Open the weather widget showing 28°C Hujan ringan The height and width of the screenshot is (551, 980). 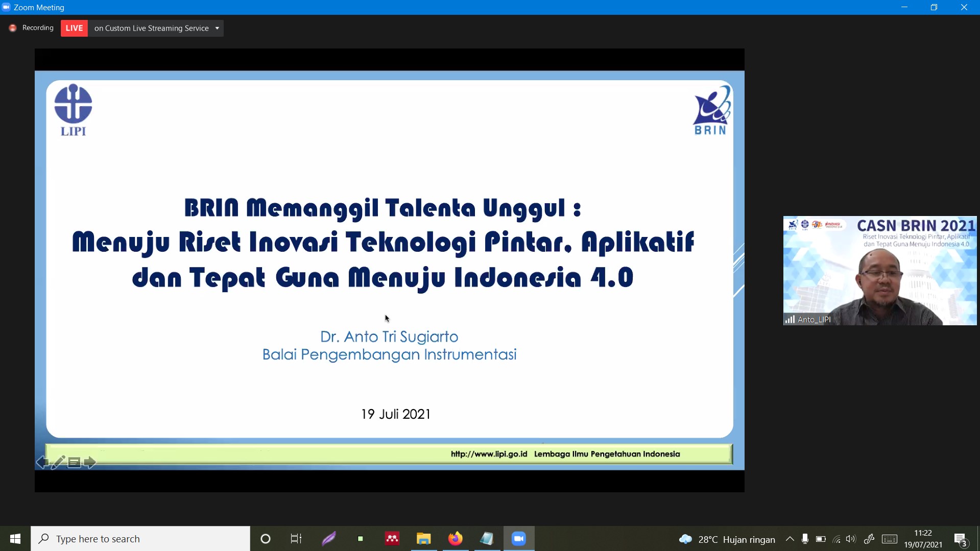click(x=727, y=539)
